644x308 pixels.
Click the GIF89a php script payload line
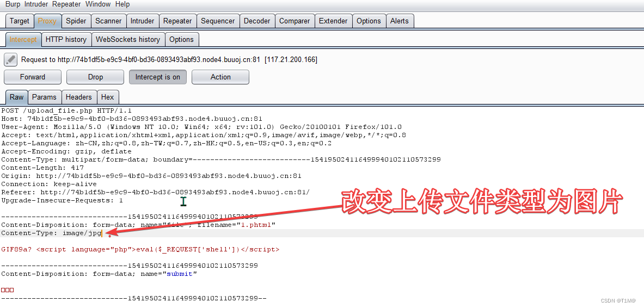pos(140,249)
